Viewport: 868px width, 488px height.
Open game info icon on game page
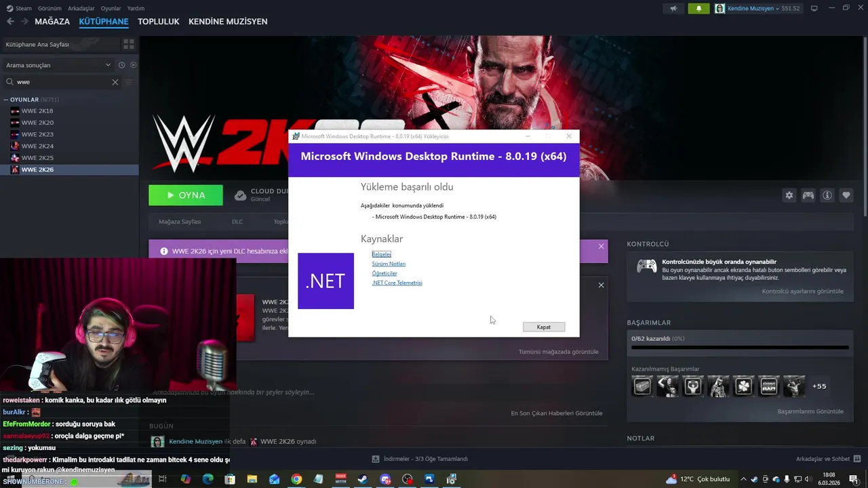click(827, 195)
